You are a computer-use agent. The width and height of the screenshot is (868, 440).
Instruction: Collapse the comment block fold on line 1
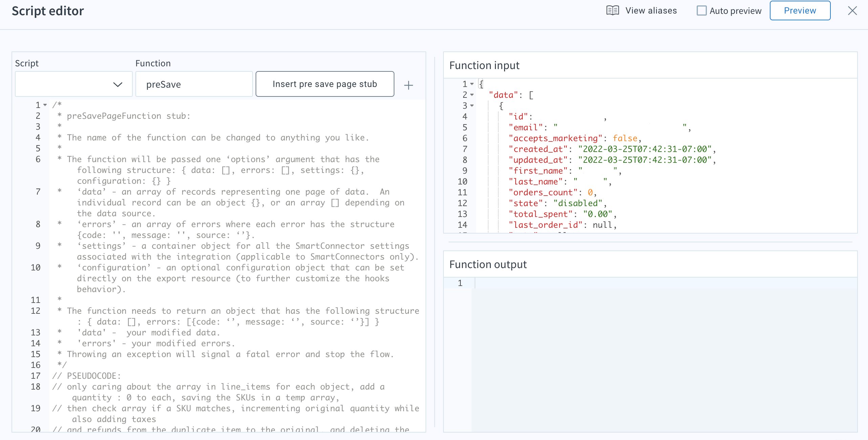(x=45, y=105)
